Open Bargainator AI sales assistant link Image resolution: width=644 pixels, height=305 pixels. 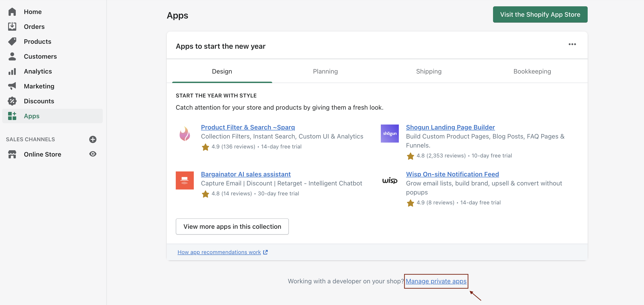pos(246,174)
